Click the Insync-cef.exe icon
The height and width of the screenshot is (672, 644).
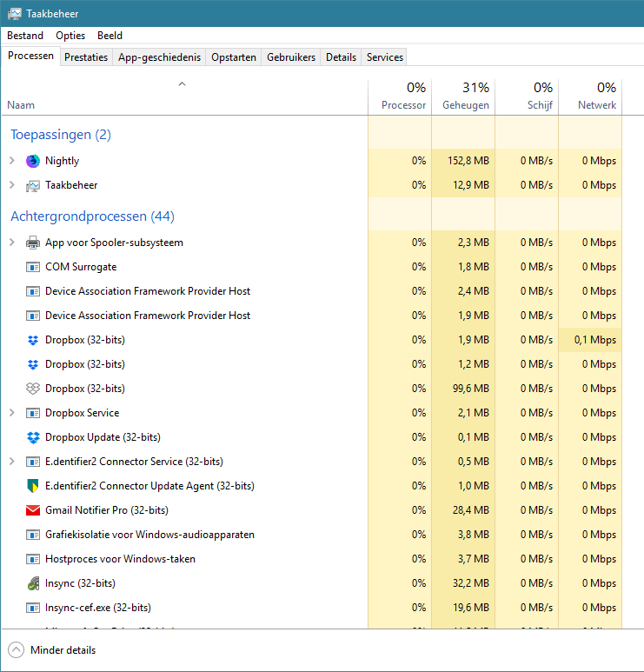(33, 608)
